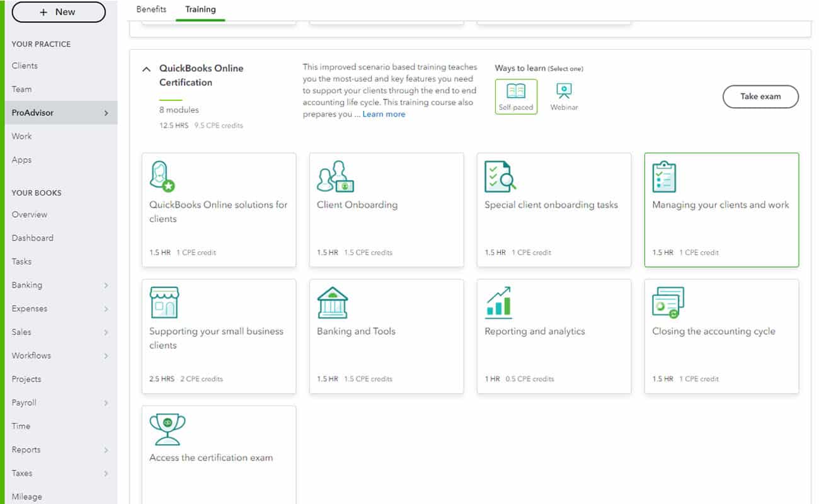Open the Reporting and analytics chart icon
The height and width of the screenshot is (504, 819).
499,302
